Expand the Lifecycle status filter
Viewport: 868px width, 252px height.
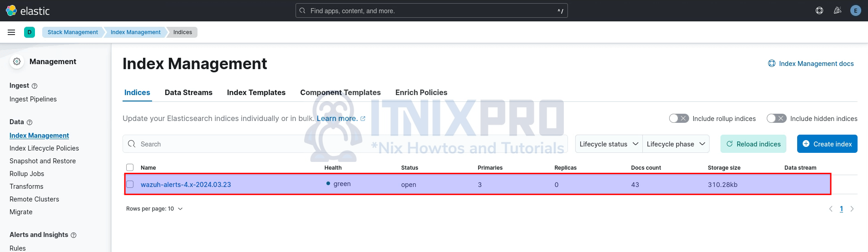608,144
